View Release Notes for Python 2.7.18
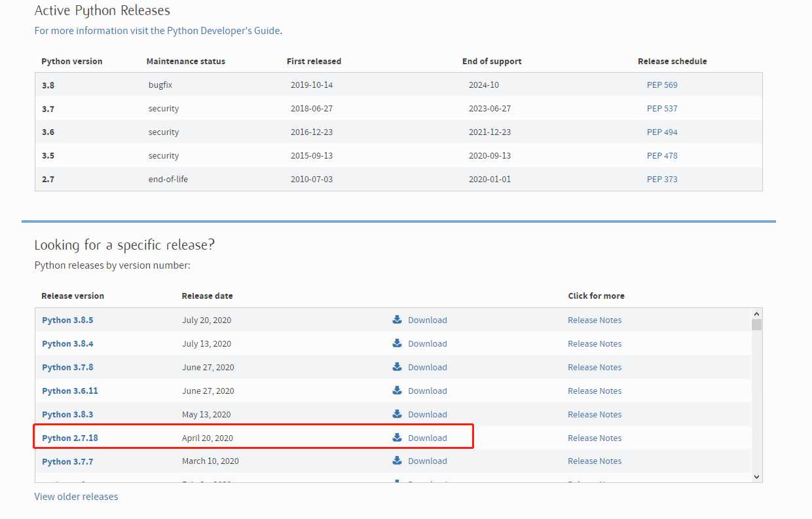Image resolution: width=812 pixels, height=519 pixels. (595, 438)
